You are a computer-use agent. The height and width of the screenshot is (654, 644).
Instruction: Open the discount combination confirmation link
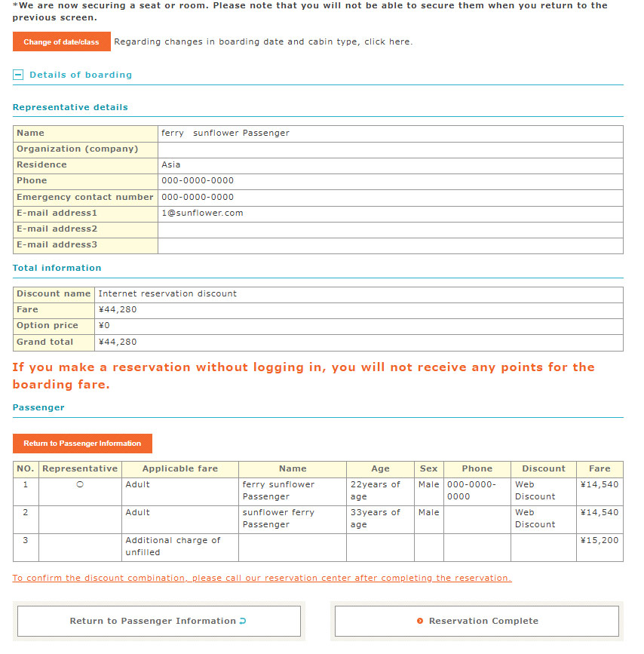pyautogui.click(x=262, y=579)
